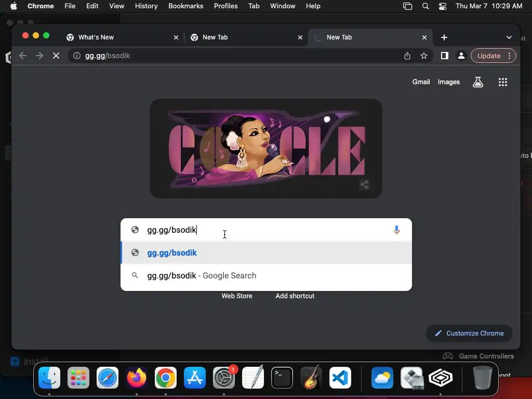Viewport: 532px width, 399px height.
Task: Start voice search with the microphone icon
Action: pyautogui.click(x=396, y=230)
